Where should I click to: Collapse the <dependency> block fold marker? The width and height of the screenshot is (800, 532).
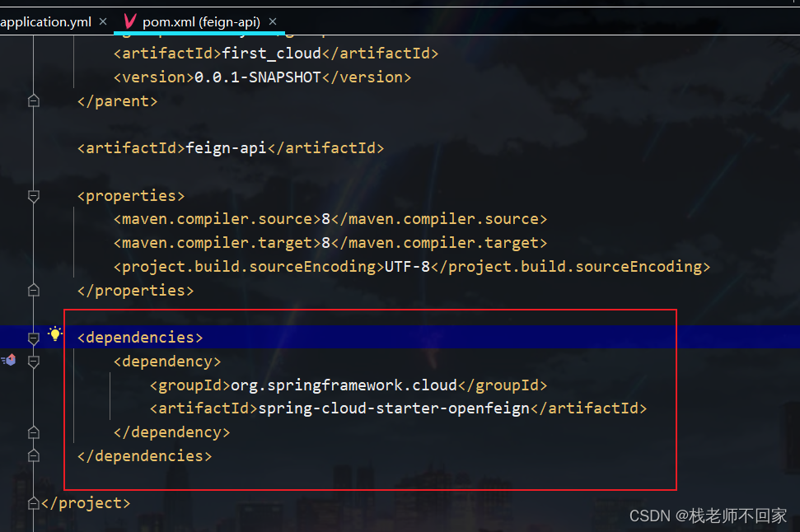(34, 362)
